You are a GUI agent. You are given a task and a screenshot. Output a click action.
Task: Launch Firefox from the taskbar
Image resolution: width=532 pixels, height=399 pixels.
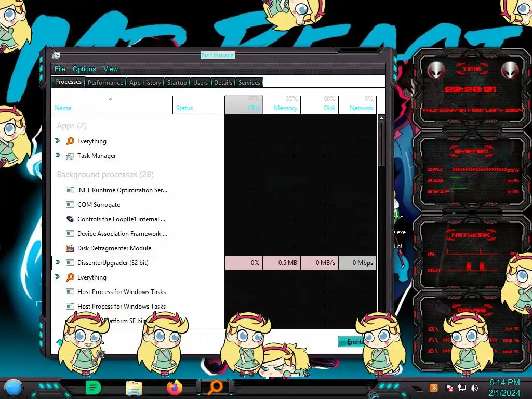coord(175,388)
